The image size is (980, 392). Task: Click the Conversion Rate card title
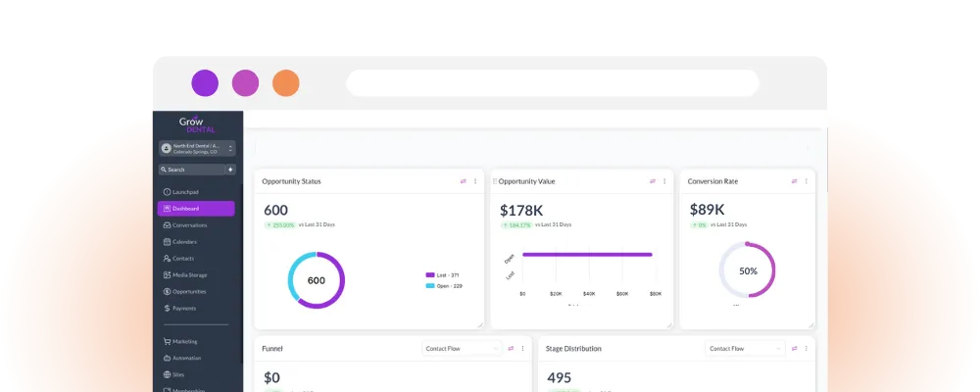point(712,181)
